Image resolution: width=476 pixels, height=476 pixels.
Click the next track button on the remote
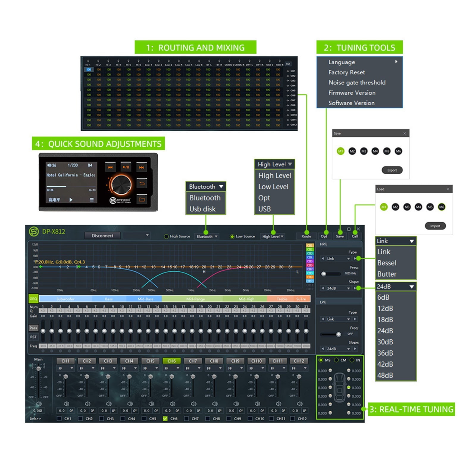142,167
